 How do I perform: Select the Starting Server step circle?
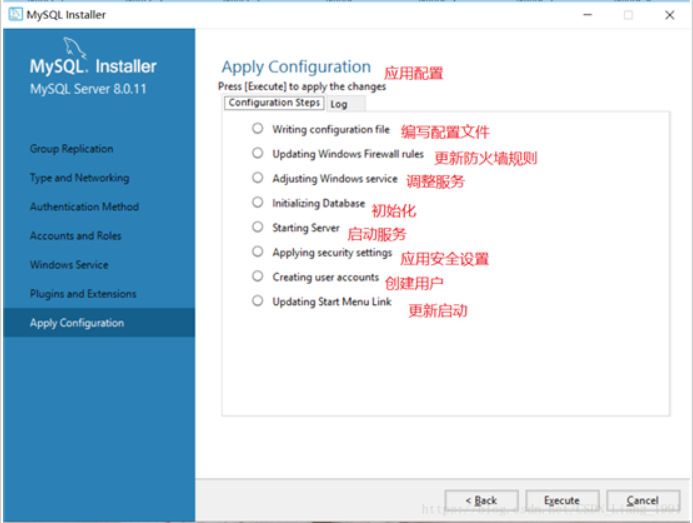pyautogui.click(x=258, y=227)
